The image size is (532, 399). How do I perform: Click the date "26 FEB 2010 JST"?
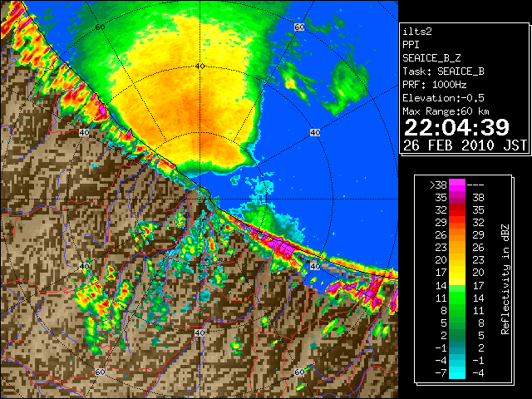(x=465, y=145)
